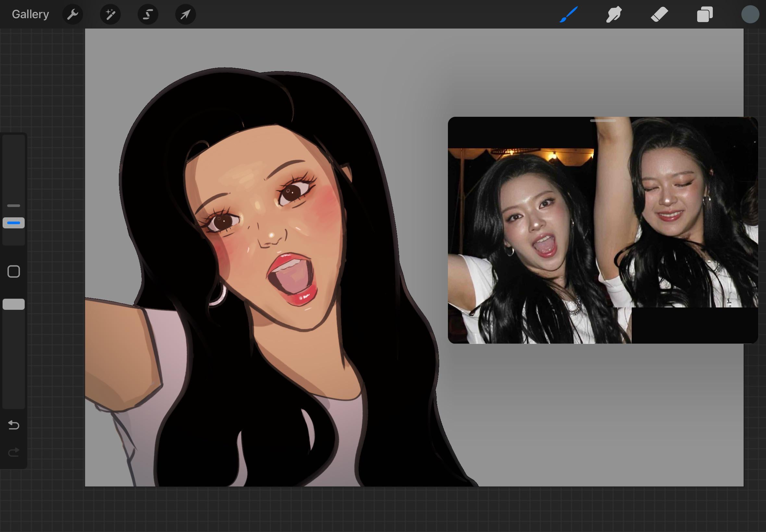The image size is (766, 532).
Task: Return to the Gallery
Action: point(30,14)
